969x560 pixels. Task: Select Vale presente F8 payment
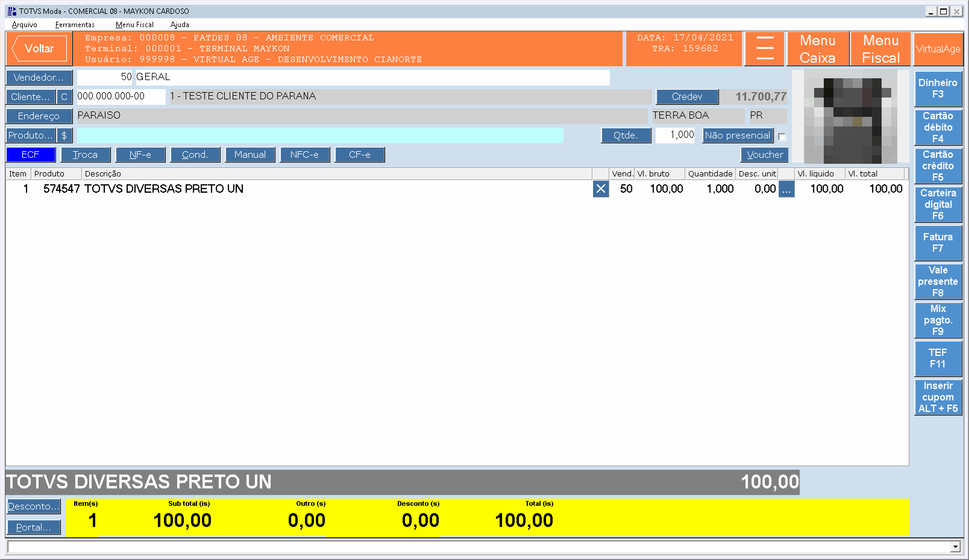tap(938, 281)
